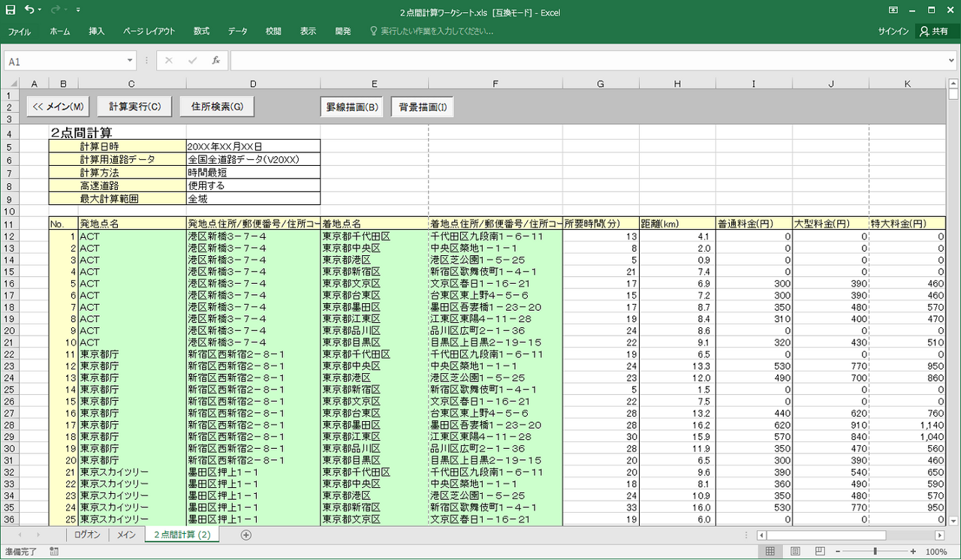Toggle the 罫線描画(B) button
The width and height of the screenshot is (961, 560).
coord(351,107)
